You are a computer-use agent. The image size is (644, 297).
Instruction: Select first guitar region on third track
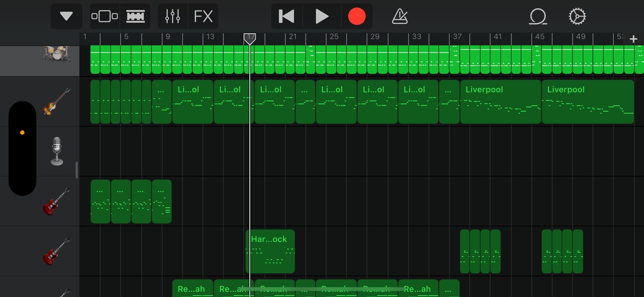100,202
